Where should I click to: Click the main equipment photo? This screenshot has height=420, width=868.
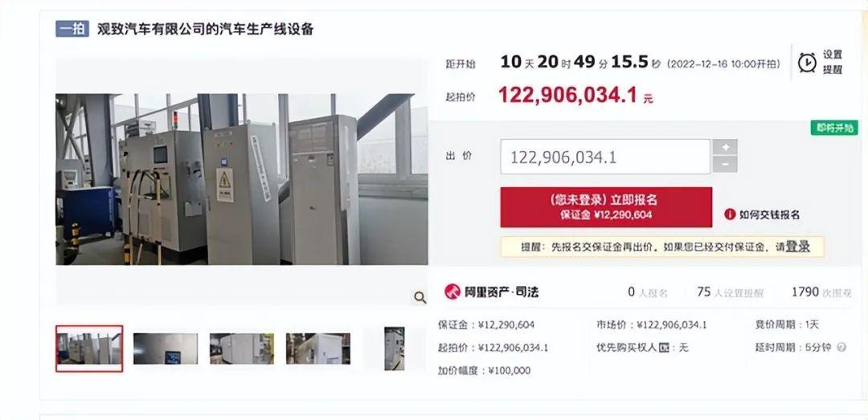241,179
